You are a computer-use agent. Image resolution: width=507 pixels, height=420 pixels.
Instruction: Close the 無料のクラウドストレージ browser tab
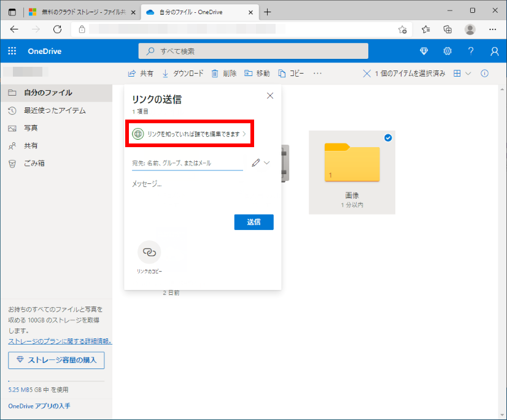133,12
